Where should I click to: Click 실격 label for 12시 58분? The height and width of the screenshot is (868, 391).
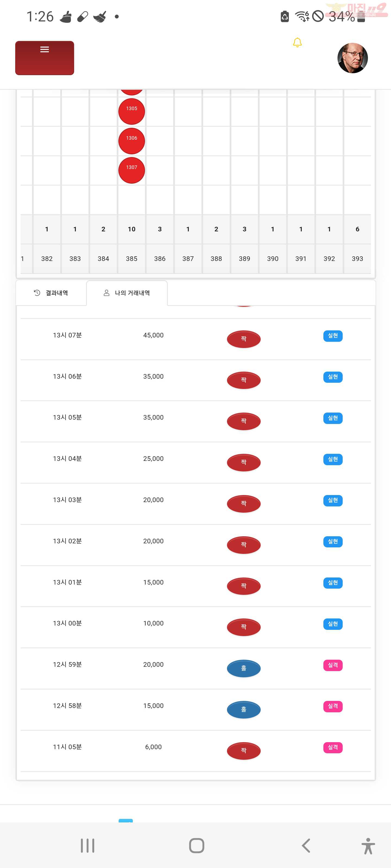click(333, 706)
